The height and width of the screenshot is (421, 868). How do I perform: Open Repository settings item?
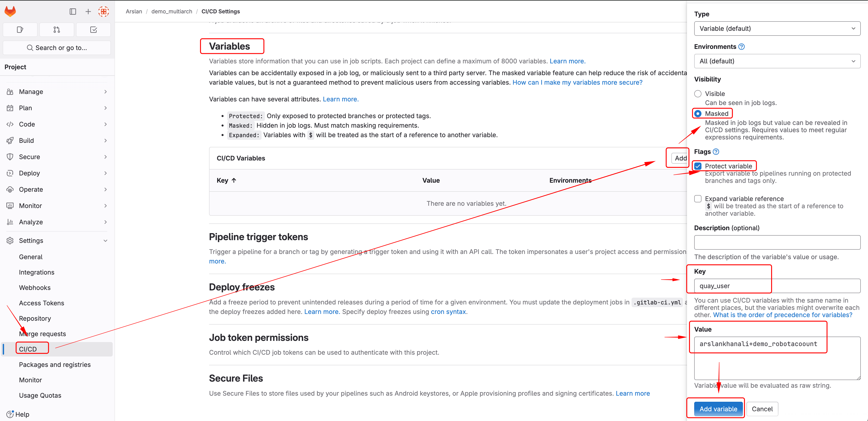click(35, 318)
